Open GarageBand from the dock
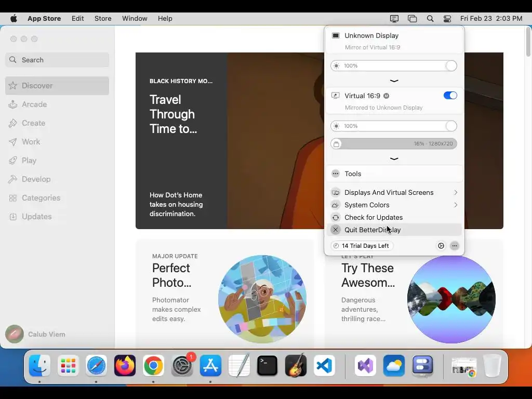The height and width of the screenshot is (399, 532). [x=296, y=365]
